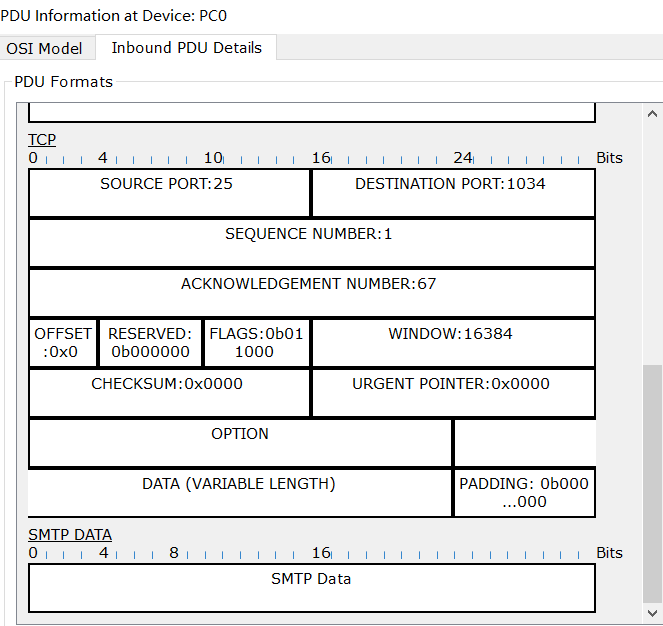This screenshot has width=663, height=626.
Task: Click the SEQUENCE NUMBER:1 field
Action: 312,243
